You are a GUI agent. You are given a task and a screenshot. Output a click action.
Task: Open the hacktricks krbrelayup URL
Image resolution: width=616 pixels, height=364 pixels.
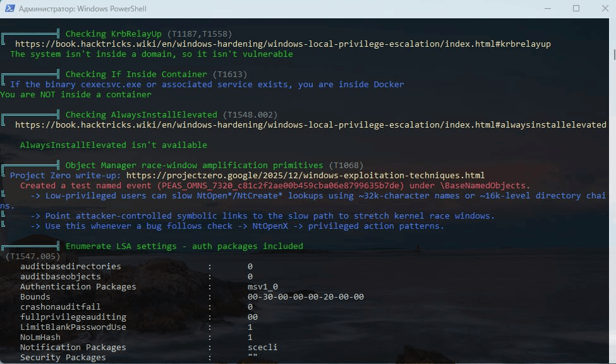point(283,44)
